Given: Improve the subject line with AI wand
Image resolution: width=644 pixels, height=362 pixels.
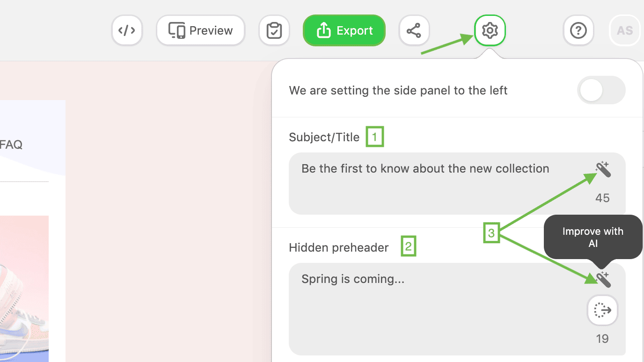Looking at the screenshot, I should click(x=603, y=169).
